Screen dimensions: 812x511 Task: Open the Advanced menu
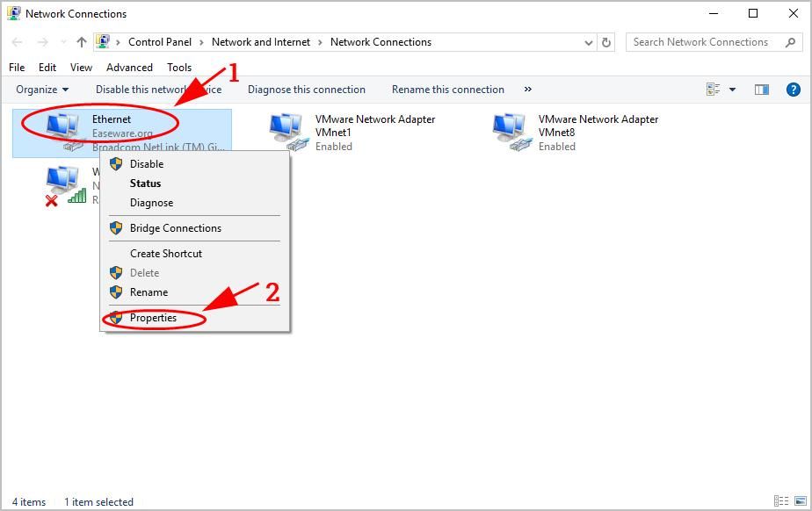pyautogui.click(x=129, y=68)
